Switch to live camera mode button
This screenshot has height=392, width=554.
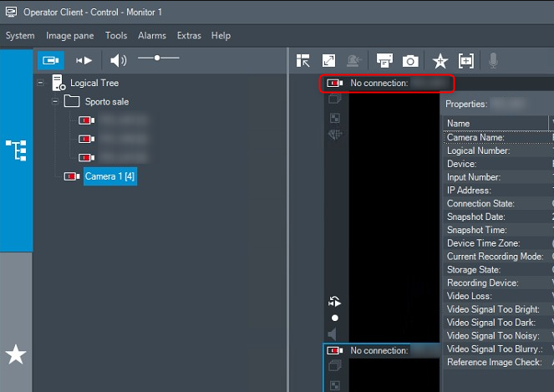point(50,60)
